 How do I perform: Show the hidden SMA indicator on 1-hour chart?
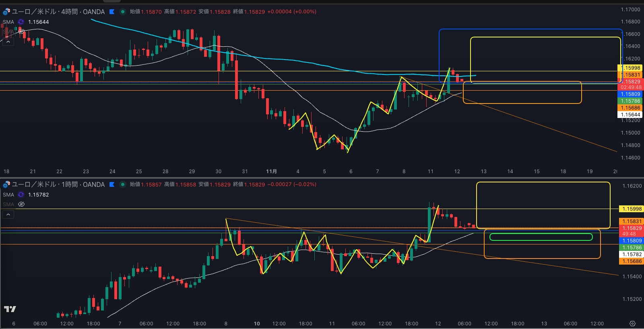pyautogui.click(x=21, y=204)
